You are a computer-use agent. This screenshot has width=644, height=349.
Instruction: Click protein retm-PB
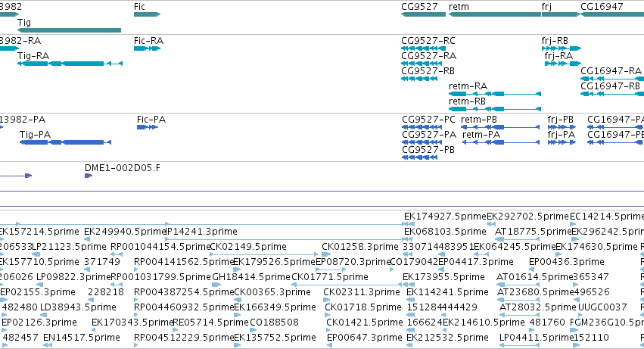tap(500, 127)
